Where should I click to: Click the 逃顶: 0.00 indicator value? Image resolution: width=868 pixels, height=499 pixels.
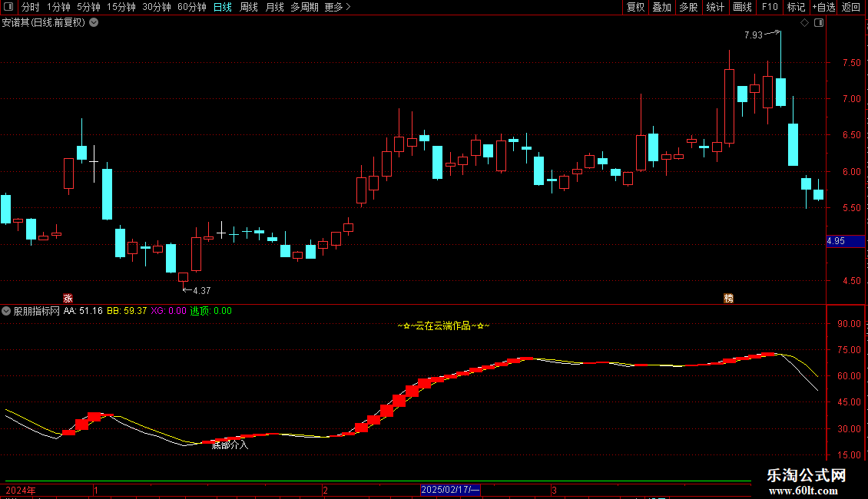211,311
